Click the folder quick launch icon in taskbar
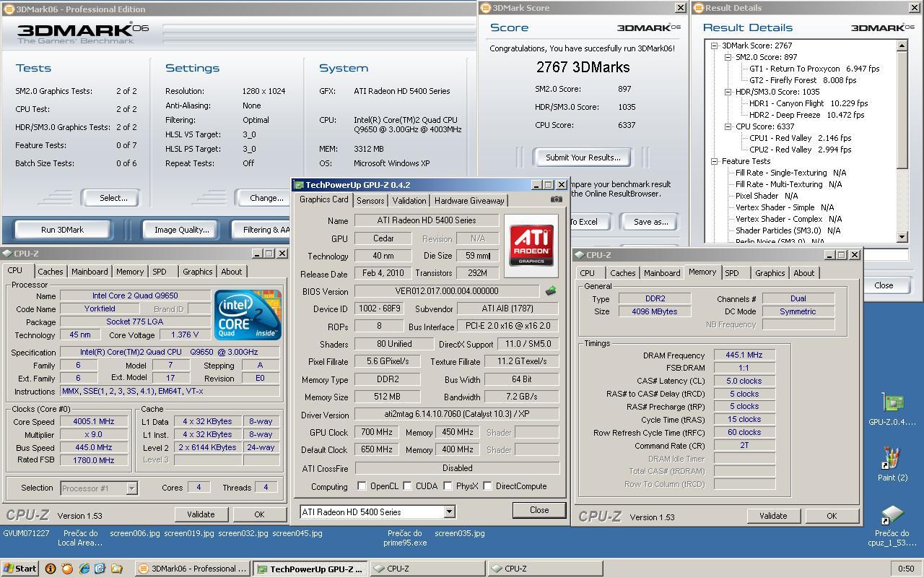 tap(117, 569)
